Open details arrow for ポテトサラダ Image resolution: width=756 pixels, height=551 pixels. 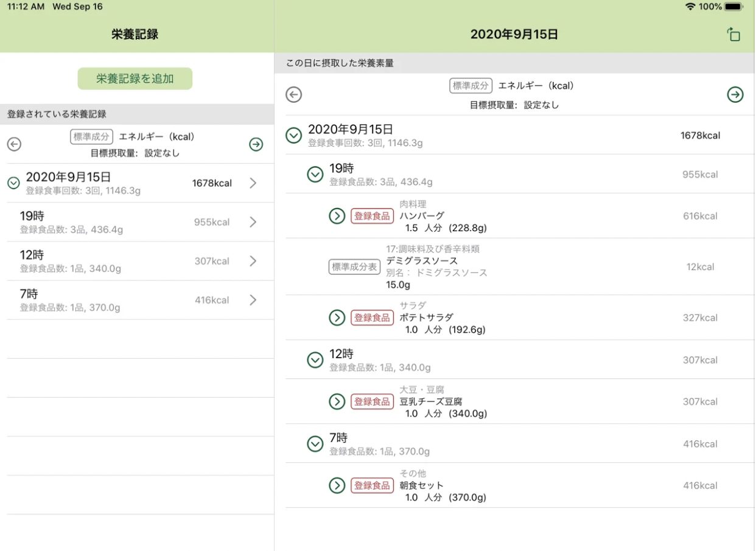pyautogui.click(x=337, y=317)
